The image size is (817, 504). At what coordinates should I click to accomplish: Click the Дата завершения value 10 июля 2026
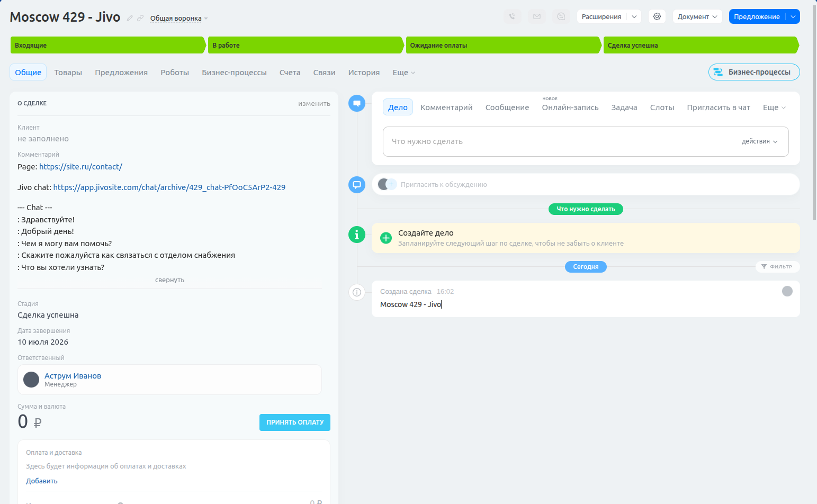(43, 342)
